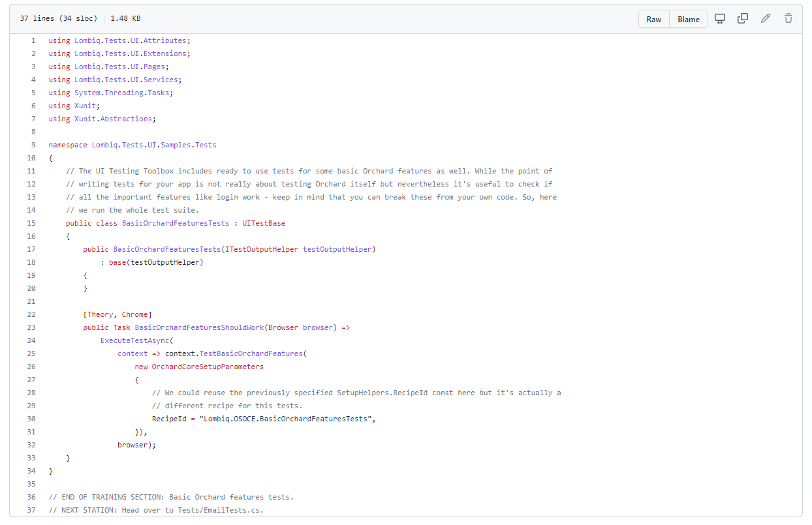Click 'BasicOrchardFeaturesTests' in the class declaration
Screen dimensions: 812x525
[176, 223]
